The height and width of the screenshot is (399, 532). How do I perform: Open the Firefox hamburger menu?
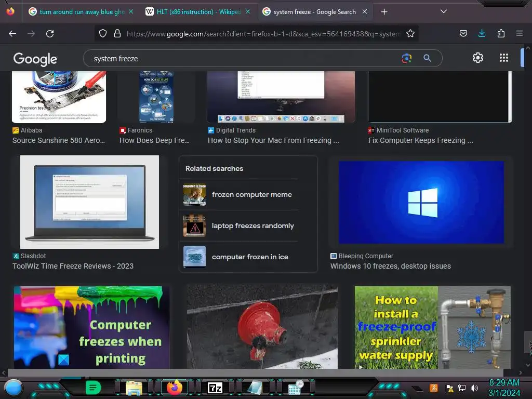coord(520,33)
